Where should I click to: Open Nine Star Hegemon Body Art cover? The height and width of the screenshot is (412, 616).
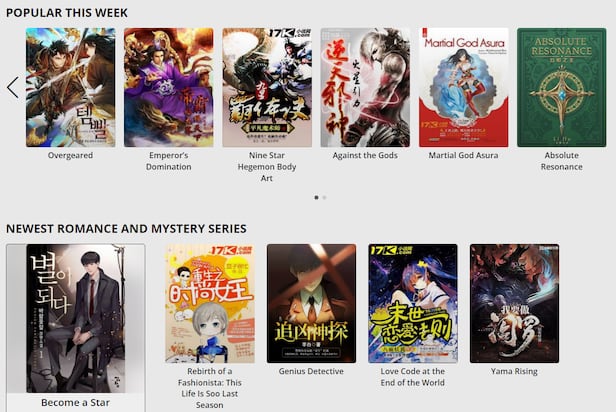[x=267, y=87]
